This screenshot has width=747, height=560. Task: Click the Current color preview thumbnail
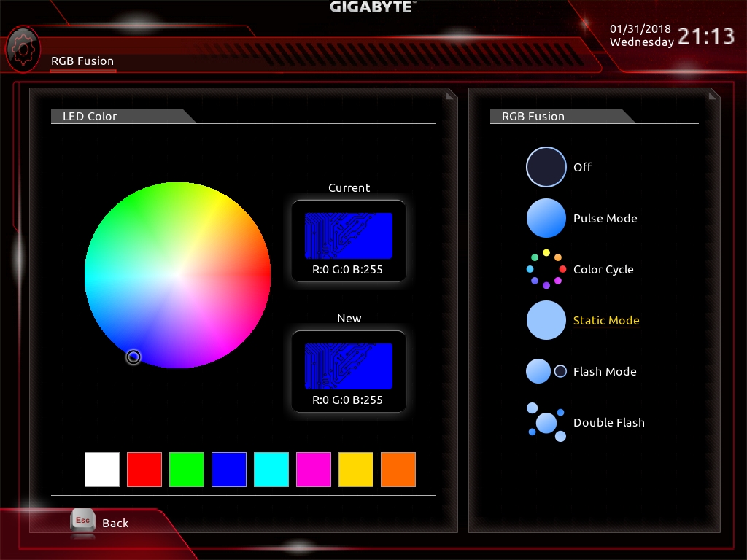(349, 236)
